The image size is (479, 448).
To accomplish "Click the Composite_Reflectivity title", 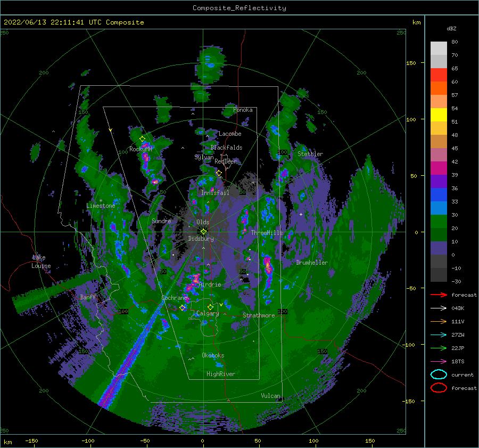I will coord(240,8).
